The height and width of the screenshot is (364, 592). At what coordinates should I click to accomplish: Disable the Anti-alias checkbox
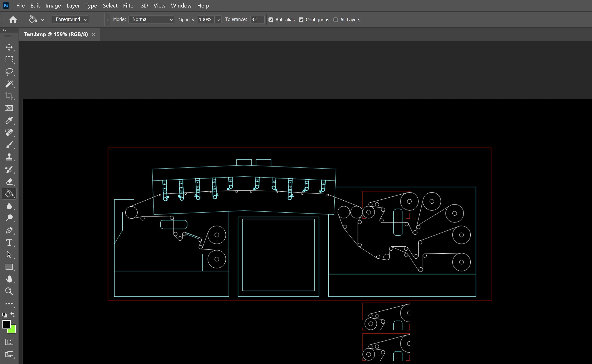tap(271, 20)
